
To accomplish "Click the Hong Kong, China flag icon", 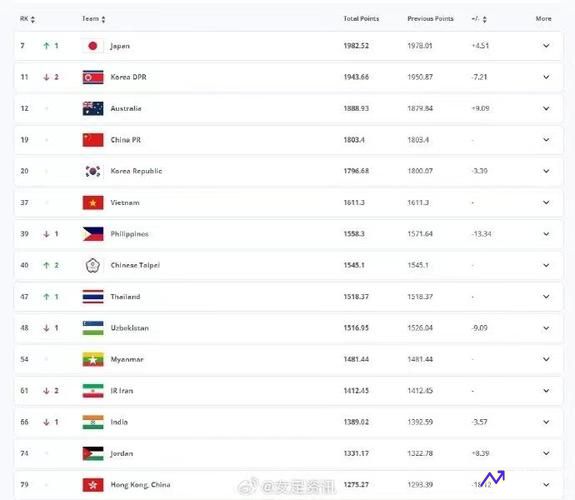I will point(93,485).
